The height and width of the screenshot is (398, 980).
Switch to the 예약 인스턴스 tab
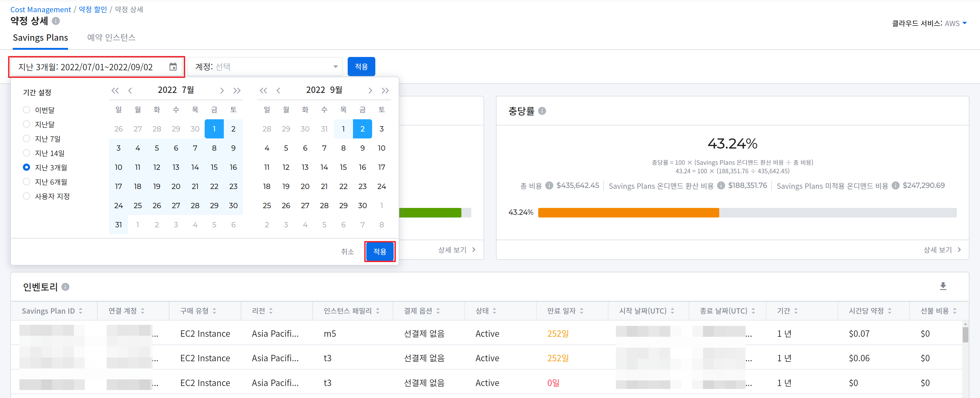(111, 37)
